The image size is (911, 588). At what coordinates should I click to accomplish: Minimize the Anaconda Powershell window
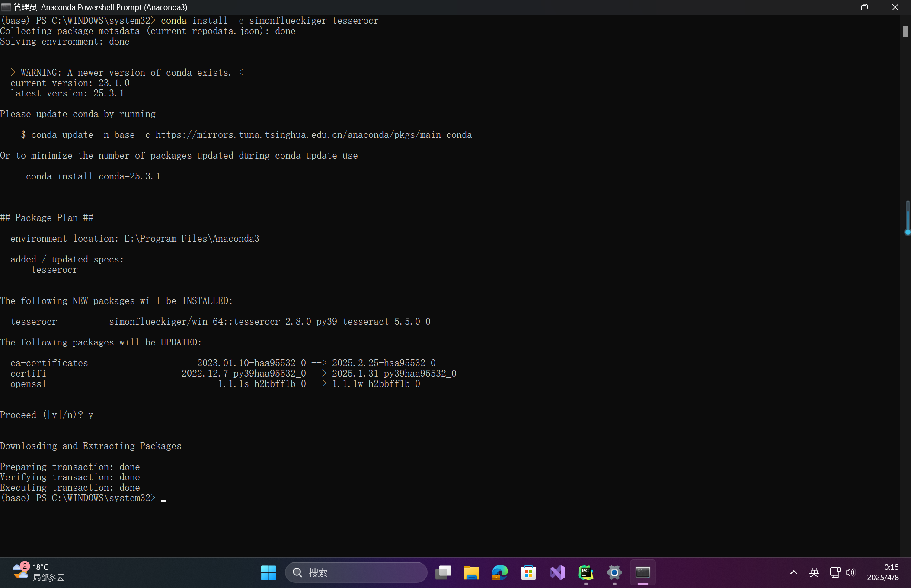(x=834, y=7)
